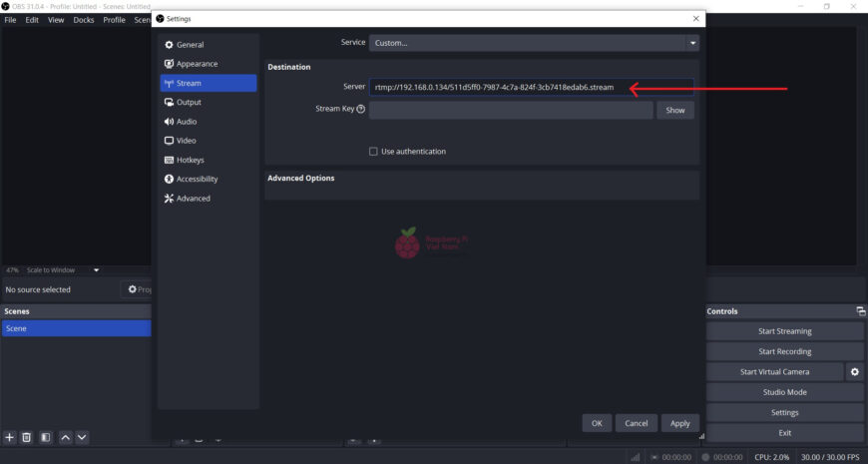Move scene up with the up arrow icon
868x464 pixels.
pos(65,437)
